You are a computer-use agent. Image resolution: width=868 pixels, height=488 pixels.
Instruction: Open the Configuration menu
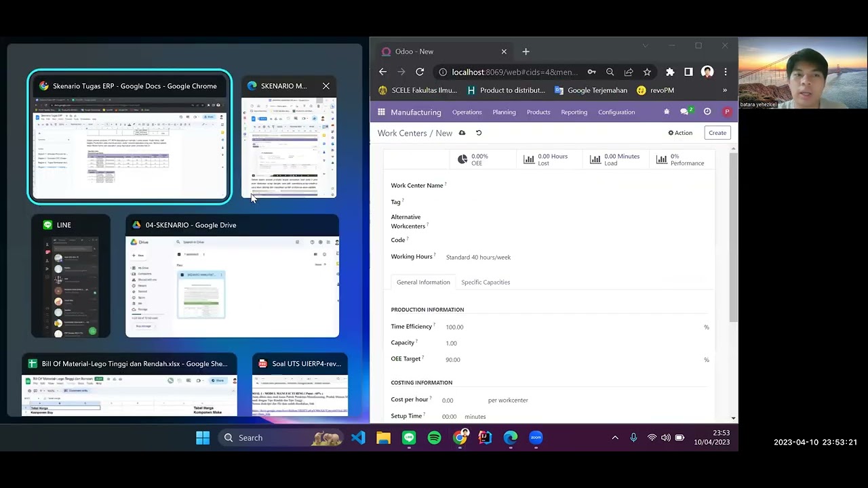(x=616, y=112)
